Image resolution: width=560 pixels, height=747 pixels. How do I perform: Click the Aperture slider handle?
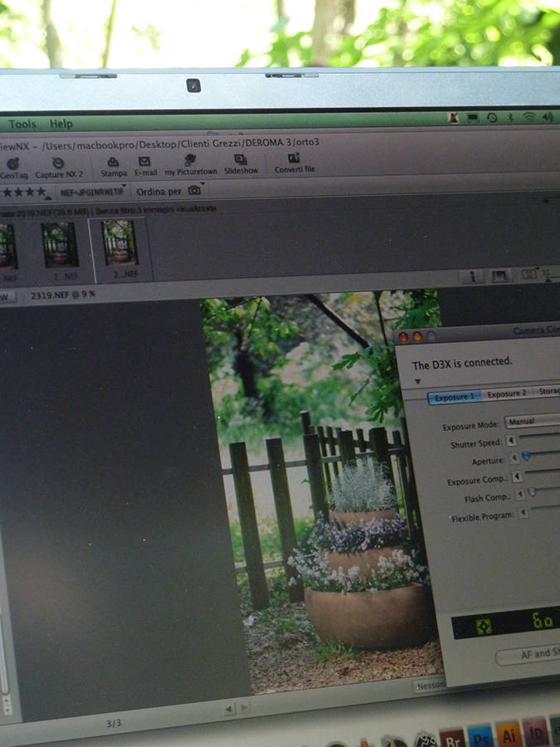point(526,456)
